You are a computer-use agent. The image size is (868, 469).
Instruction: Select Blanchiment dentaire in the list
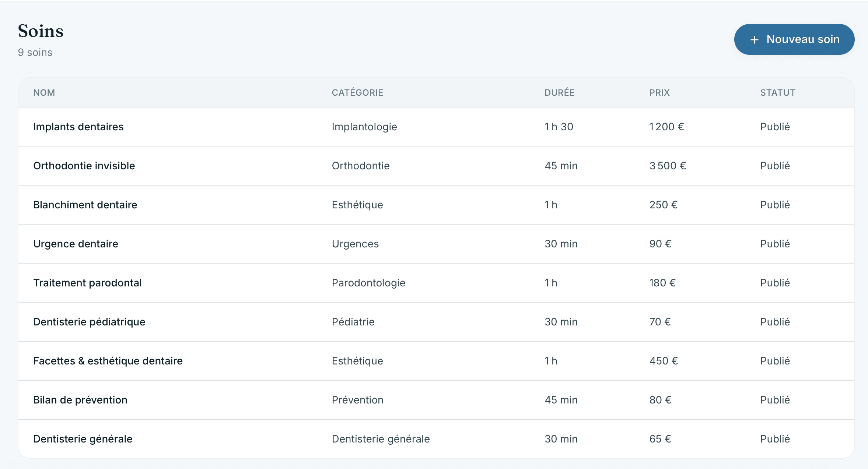click(85, 205)
